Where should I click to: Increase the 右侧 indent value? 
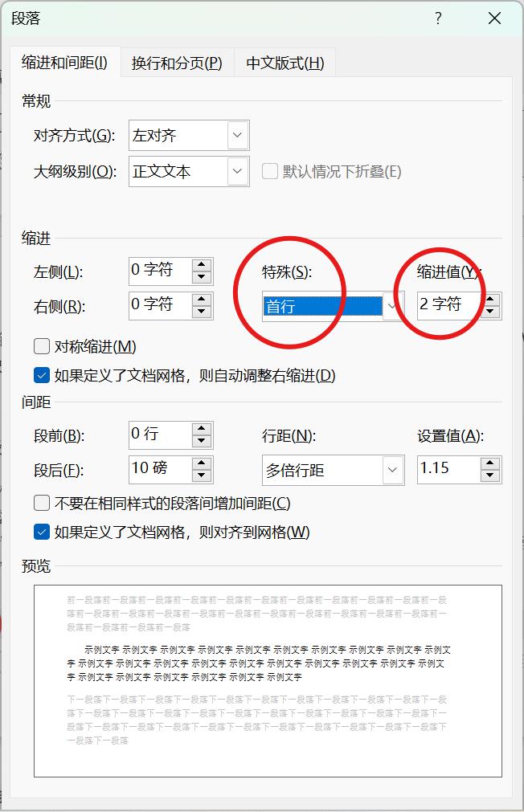click(202, 300)
